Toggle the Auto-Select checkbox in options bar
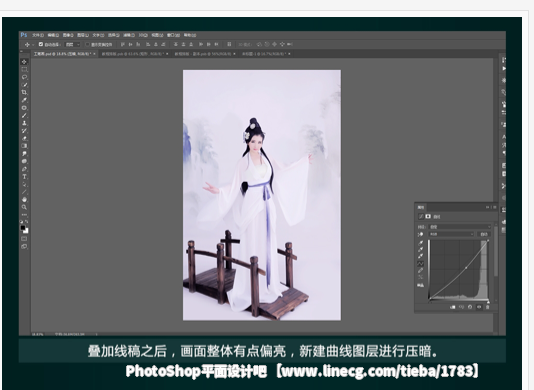Viewport: 534px width, 390px height. pos(41,44)
